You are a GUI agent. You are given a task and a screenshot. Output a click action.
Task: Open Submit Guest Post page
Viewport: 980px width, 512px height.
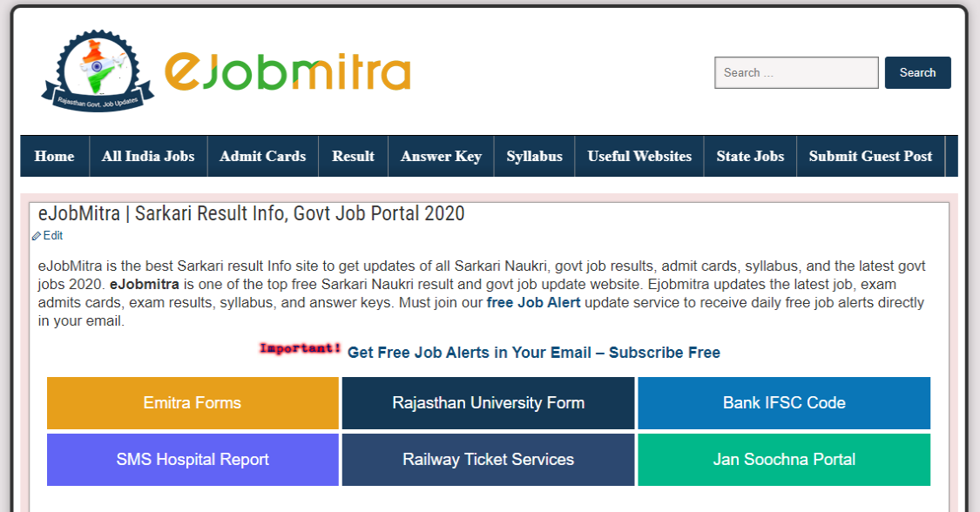click(x=870, y=156)
